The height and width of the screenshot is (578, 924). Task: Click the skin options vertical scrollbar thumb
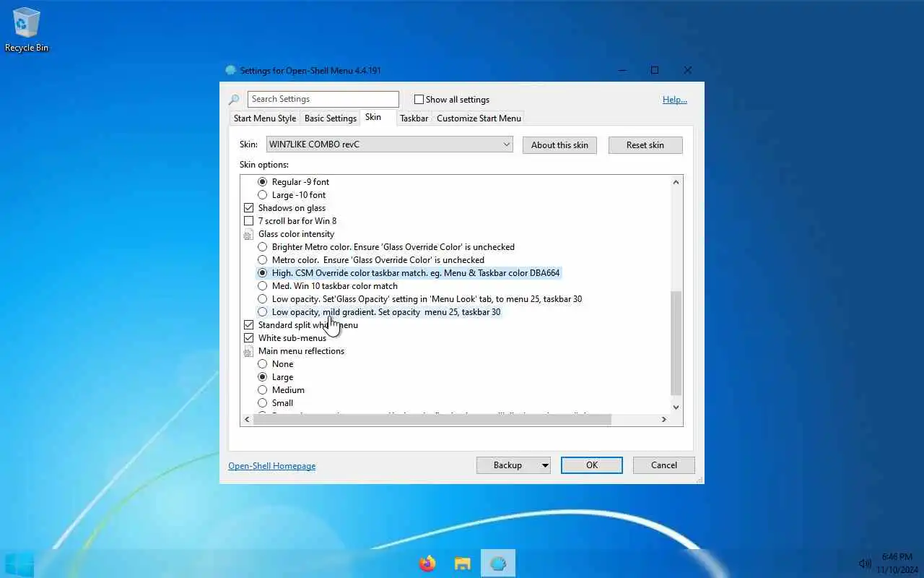point(676,343)
